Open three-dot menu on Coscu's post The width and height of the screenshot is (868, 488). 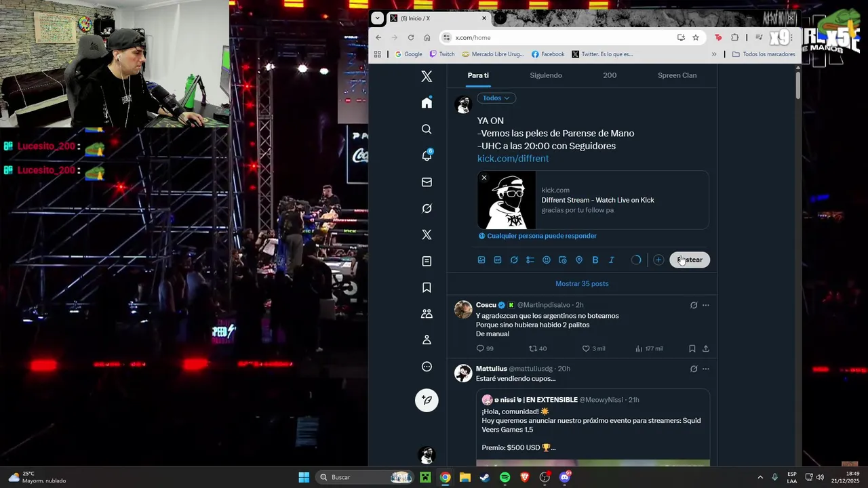coord(706,305)
